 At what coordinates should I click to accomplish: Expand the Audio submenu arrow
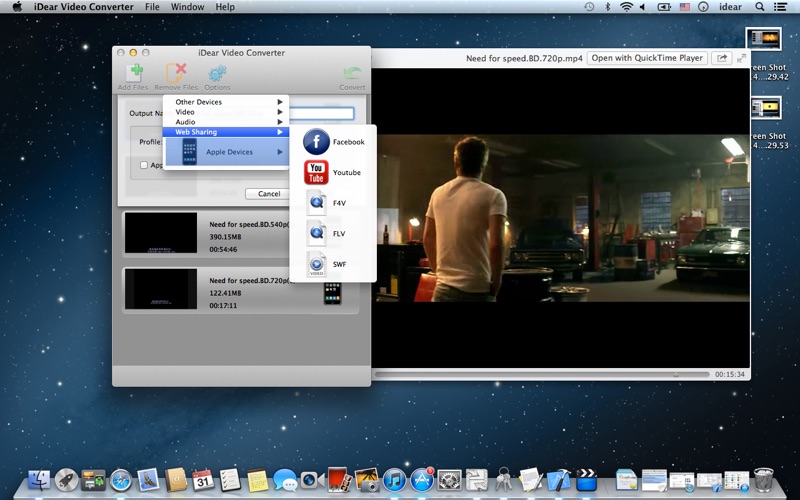coord(280,122)
